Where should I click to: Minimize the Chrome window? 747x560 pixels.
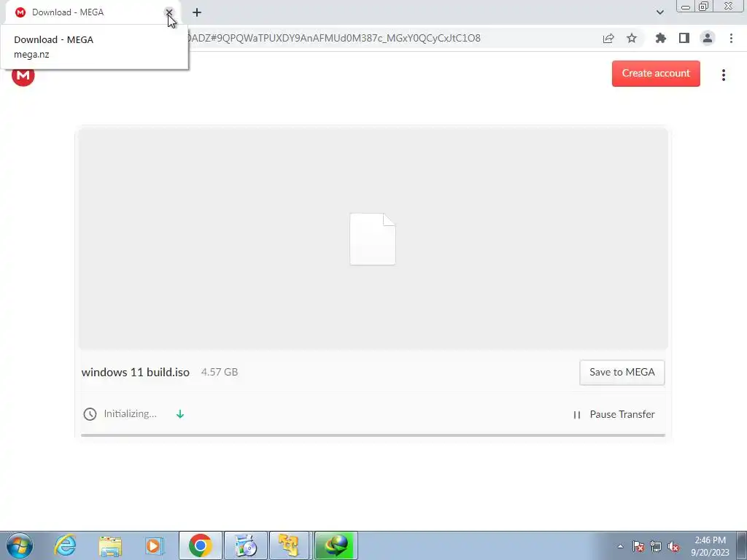click(x=685, y=6)
